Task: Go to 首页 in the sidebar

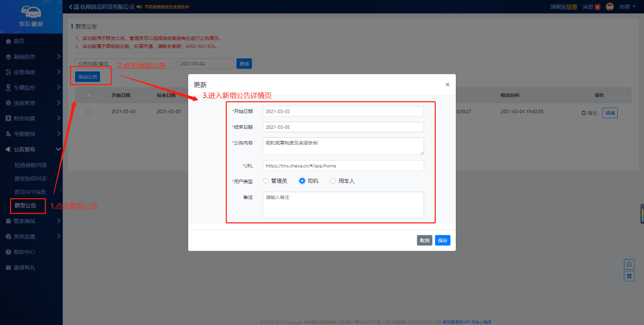Action: click(19, 41)
